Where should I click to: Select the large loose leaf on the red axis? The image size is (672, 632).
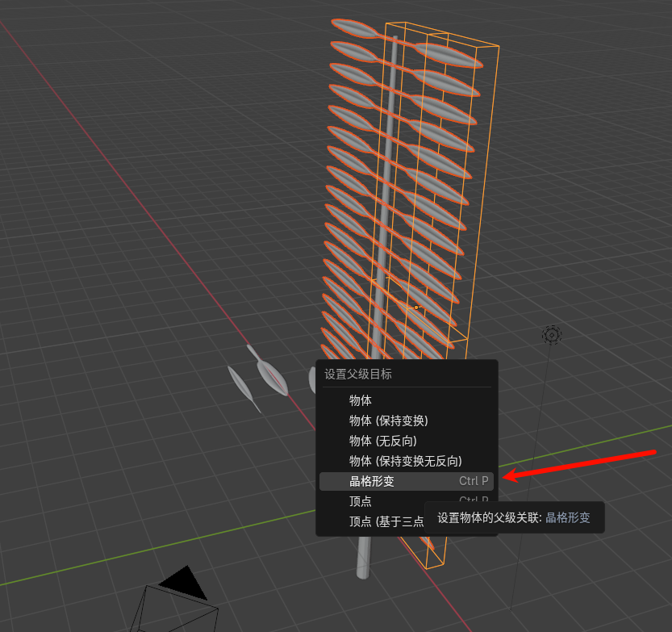(x=271, y=375)
